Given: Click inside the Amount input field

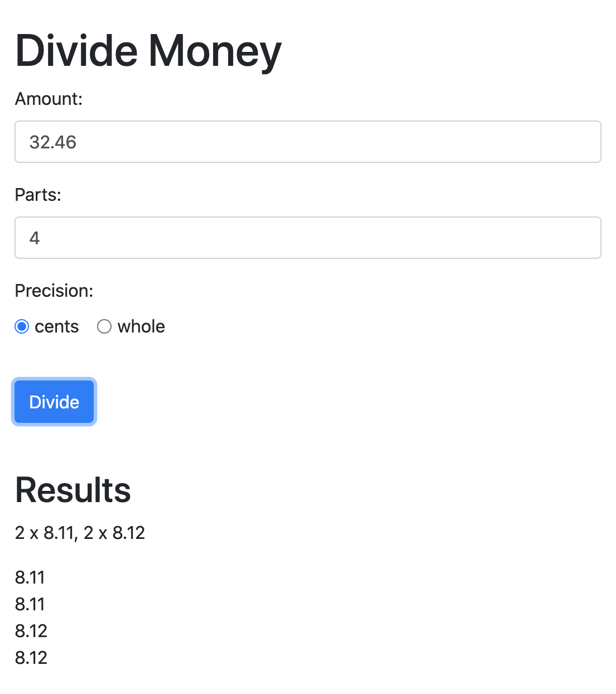Looking at the screenshot, I should 307,142.
